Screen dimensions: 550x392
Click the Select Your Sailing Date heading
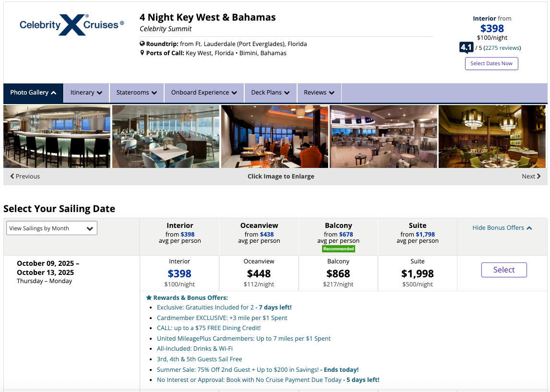(x=60, y=209)
